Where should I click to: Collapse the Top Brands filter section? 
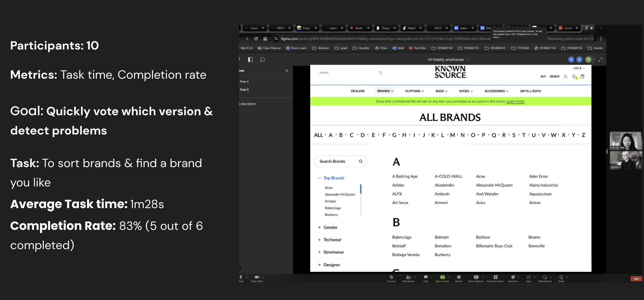tap(331, 178)
